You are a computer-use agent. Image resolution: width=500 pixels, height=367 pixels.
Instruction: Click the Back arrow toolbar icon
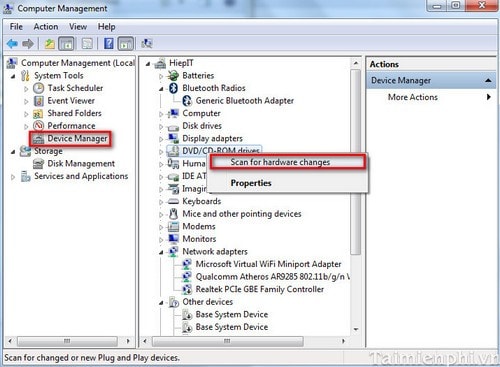[x=12, y=43]
